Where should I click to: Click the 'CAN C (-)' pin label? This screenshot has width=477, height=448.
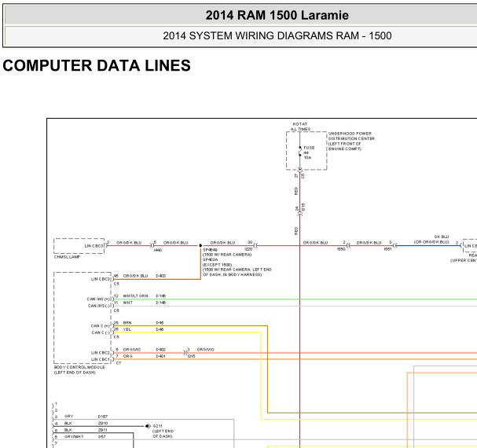[x=101, y=332]
